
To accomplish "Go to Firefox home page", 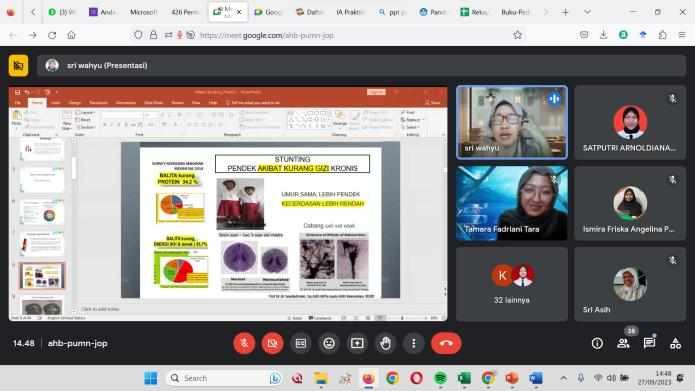I will 71,35.
